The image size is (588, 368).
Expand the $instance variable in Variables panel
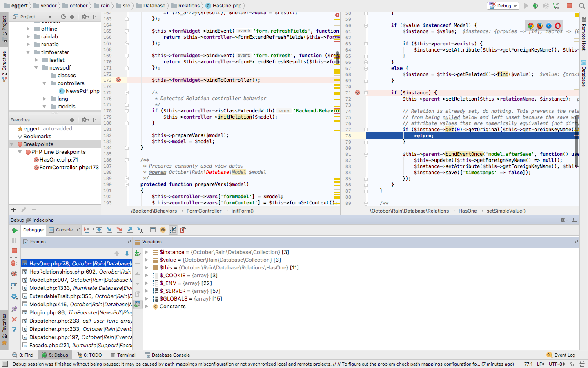pyautogui.click(x=146, y=252)
